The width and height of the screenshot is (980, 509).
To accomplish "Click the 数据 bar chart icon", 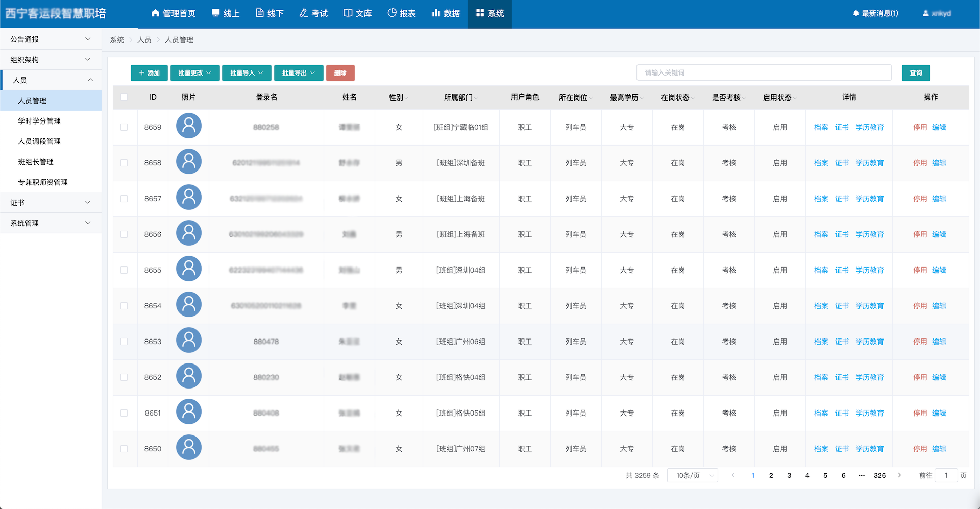I will [436, 13].
